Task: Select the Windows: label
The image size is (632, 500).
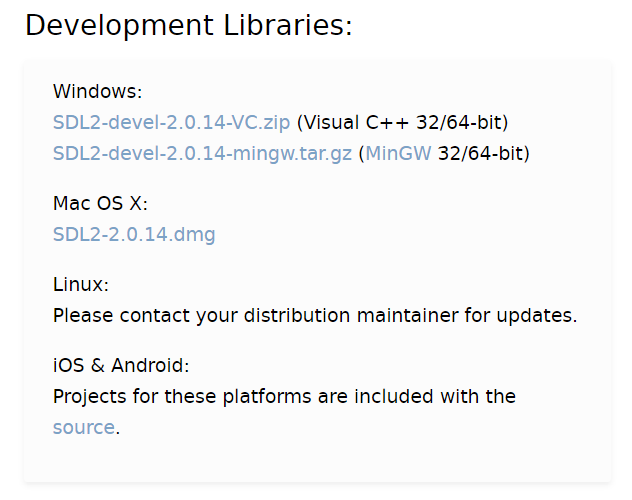Action: click(x=98, y=91)
